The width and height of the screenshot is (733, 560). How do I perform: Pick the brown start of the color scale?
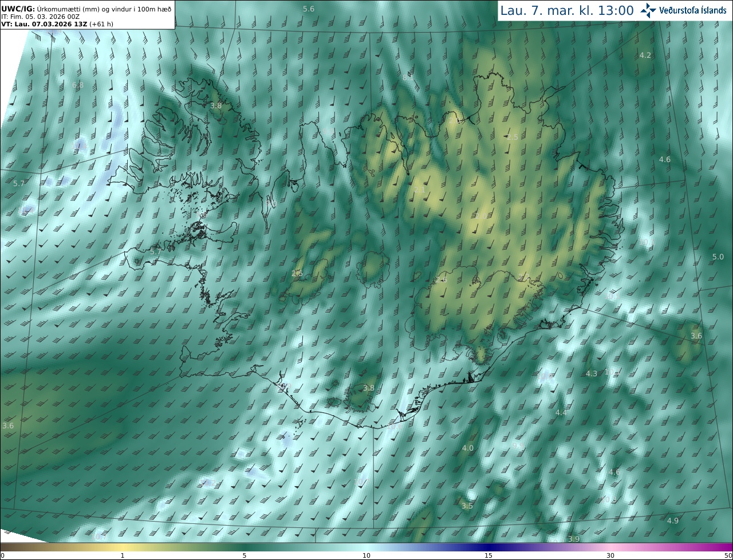click(11, 547)
